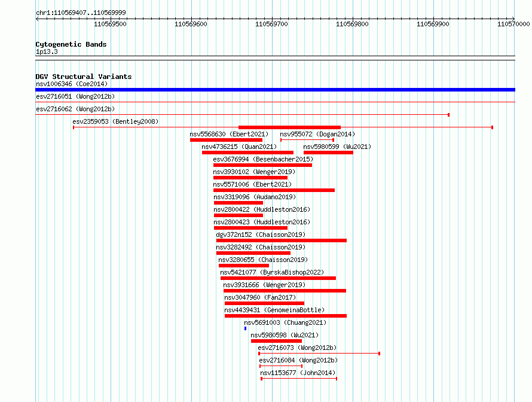This screenshot has height=402, width=532.
Task: Open nsv4736215 (Quan2021) label
Action: tap(239, 147)
